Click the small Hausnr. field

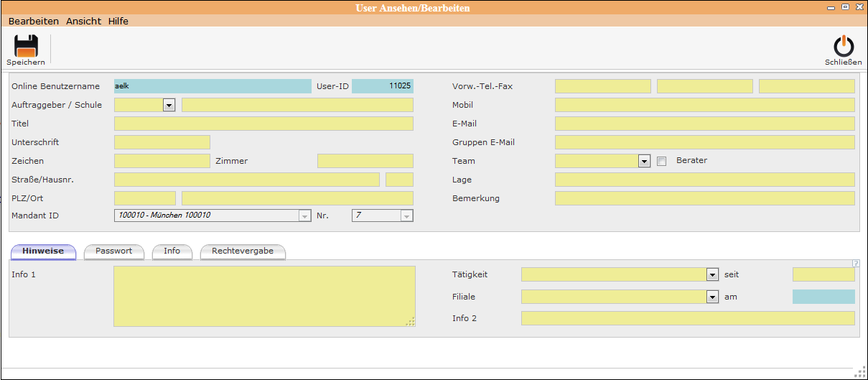pyautogui.click(x=399, y=180)
